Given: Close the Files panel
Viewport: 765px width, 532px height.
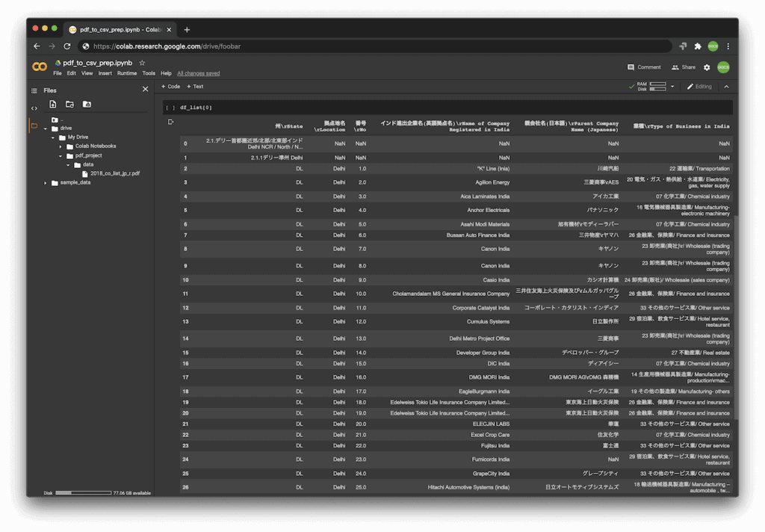Looking at the screenshot, I should pos(146,89).
